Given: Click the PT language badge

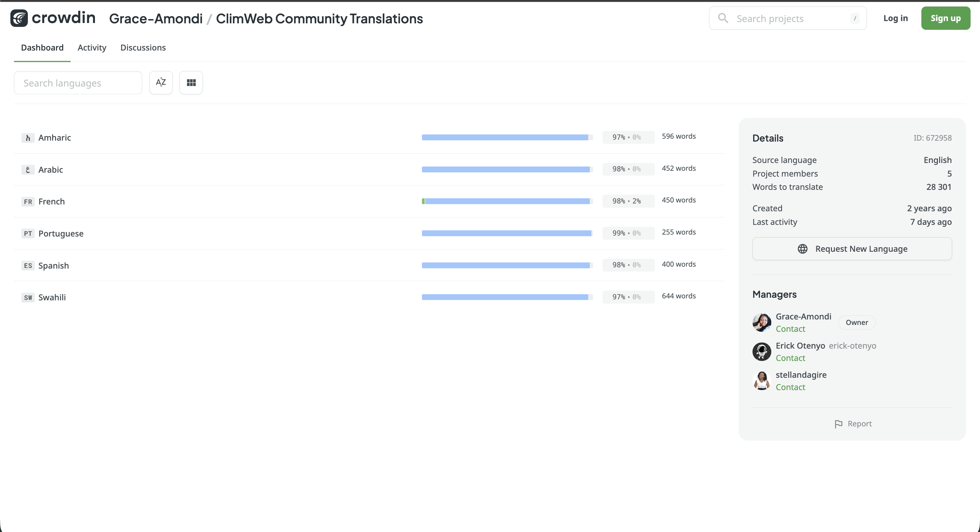Looking at the screenshot, I should click(x=28, y=234).
